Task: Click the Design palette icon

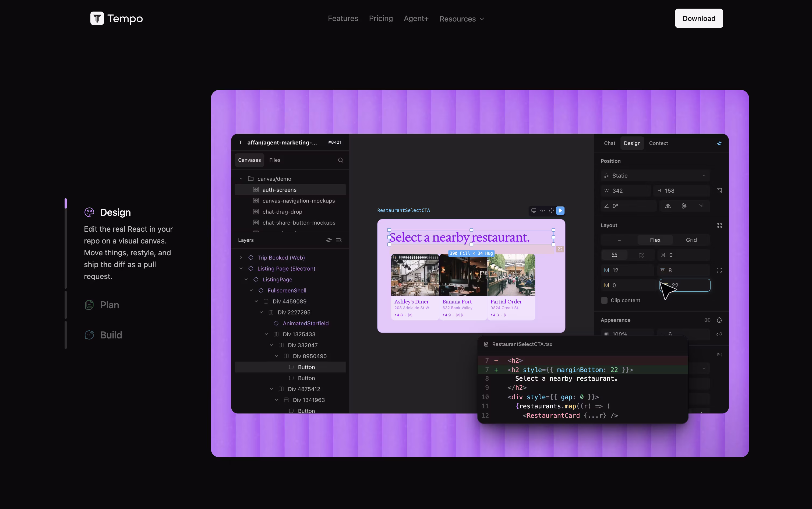Action: 89,212
